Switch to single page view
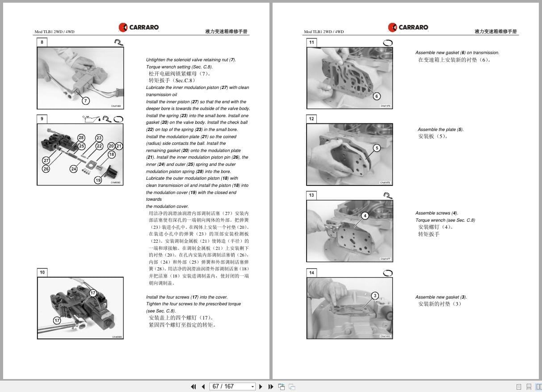Screen dimensions: 542x392 519,387
